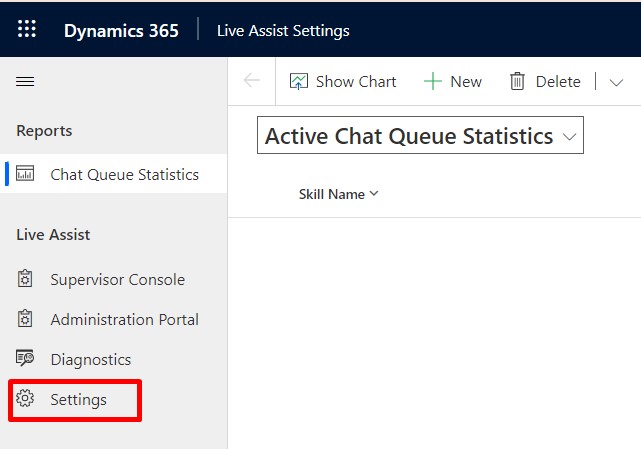This screenshot has height=449, width=641.
Task: Click the New button label
Action: pyautogui.click(x=466, y=81)
